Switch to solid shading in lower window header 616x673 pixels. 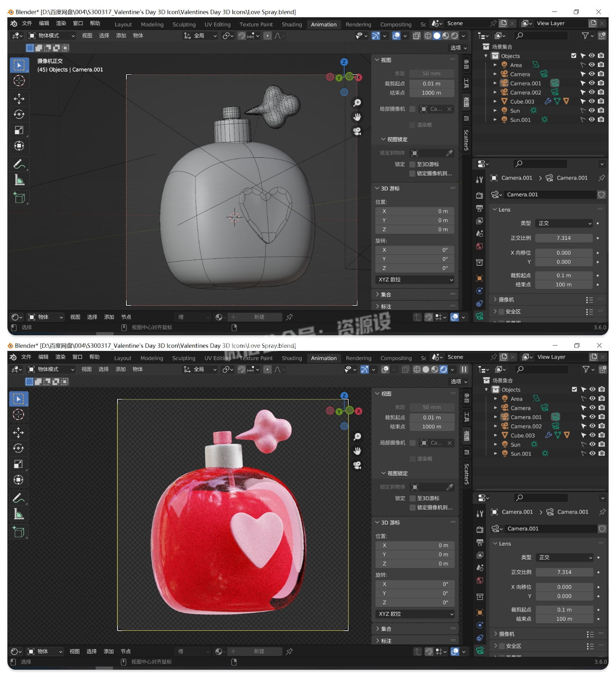click(x=426, y=369)
